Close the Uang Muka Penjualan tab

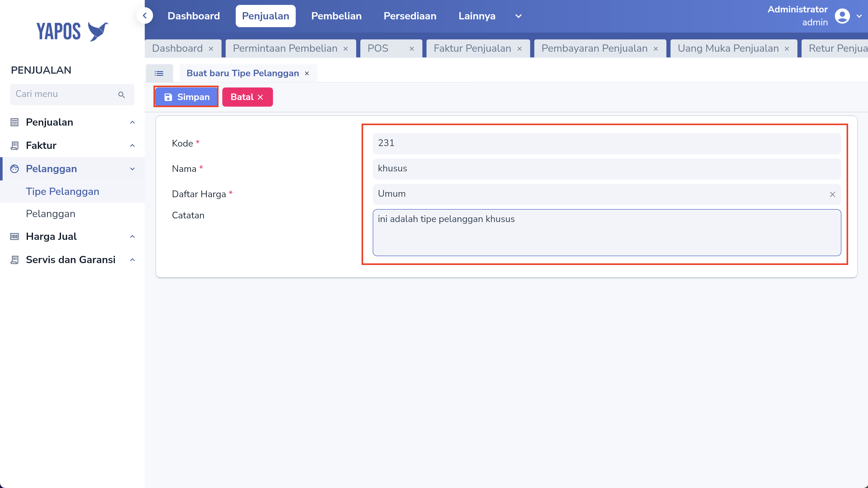click(787, 49)
